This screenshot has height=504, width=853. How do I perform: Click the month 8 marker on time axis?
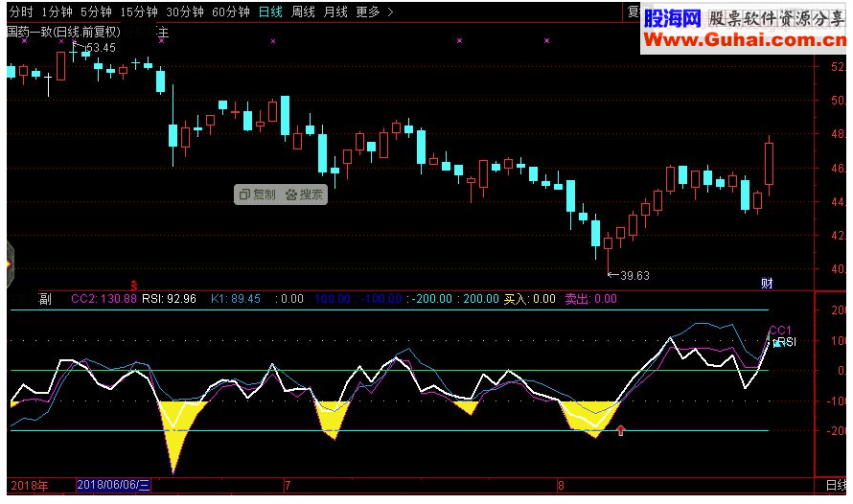pyautogui.click(x=561, y=486)
